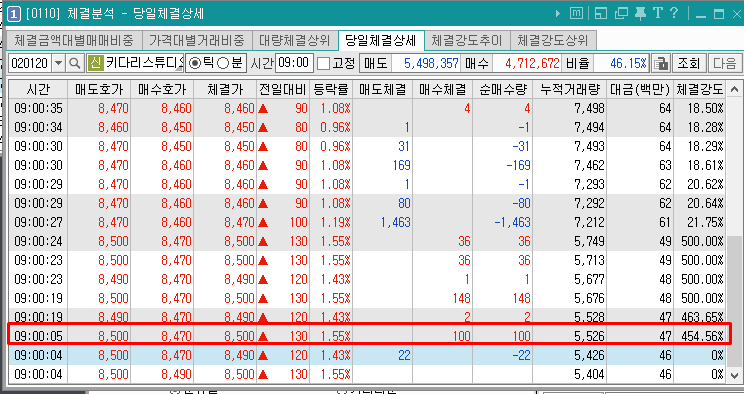The width and height of the screenshot is (744, 394).
Task: Click the 09:00:27 time cell
Action: [x=38, y=222]
